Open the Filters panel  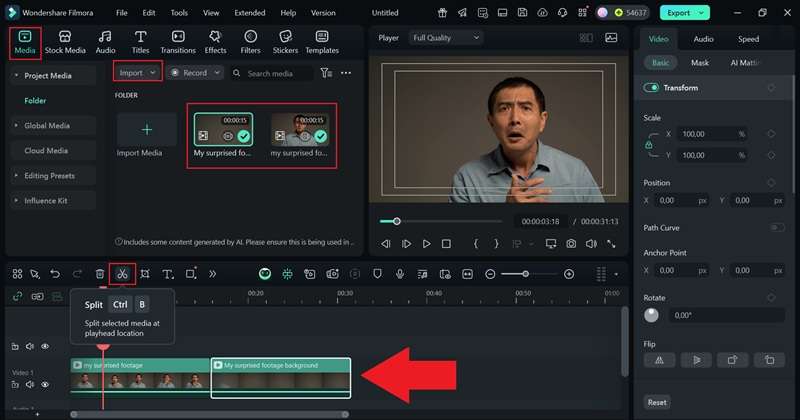(x=250, y=41)
